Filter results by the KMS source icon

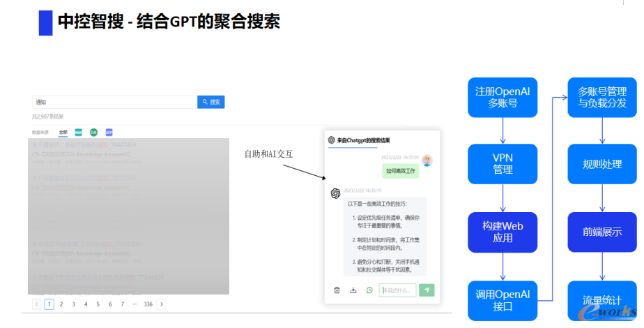(x=79, y=133)
